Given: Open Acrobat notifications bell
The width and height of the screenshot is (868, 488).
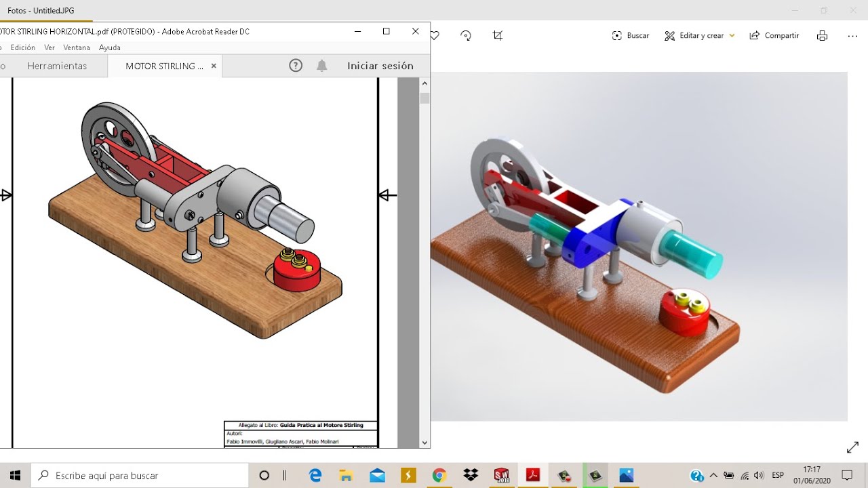Looking at the screenshot, I should [322, 66].
